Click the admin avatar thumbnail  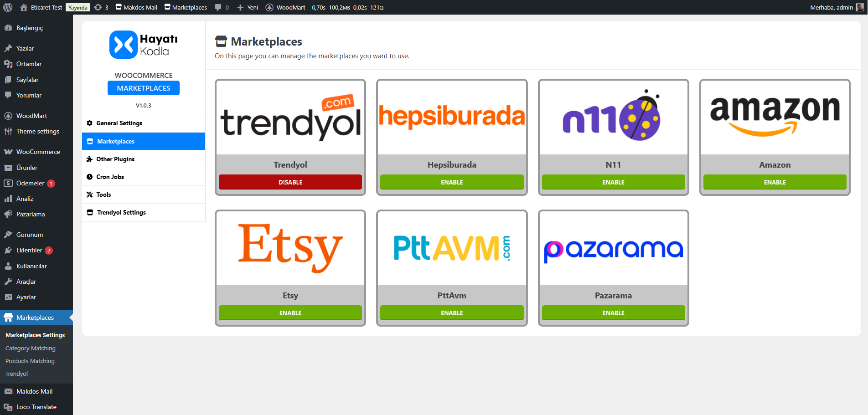coord(859,7)
